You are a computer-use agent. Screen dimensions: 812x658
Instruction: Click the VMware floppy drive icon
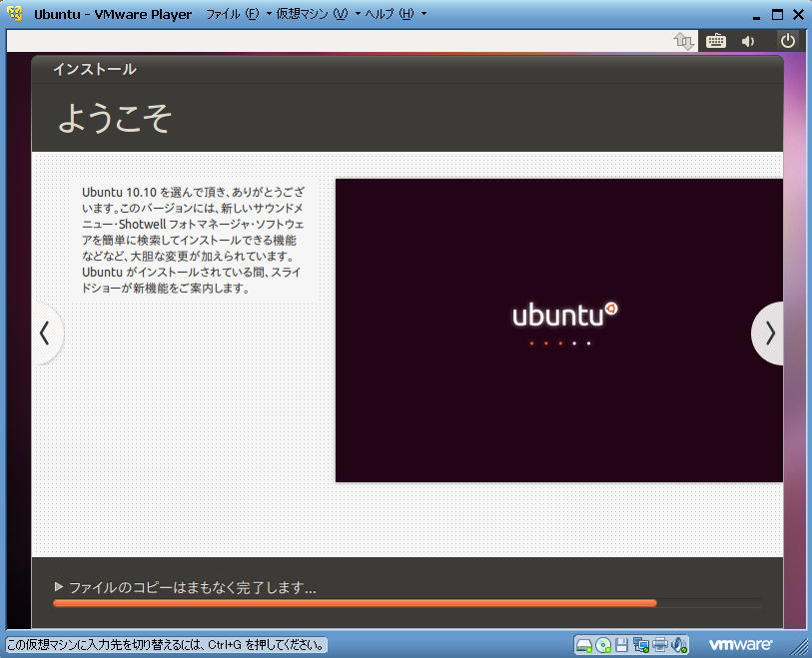coord(621,645)
